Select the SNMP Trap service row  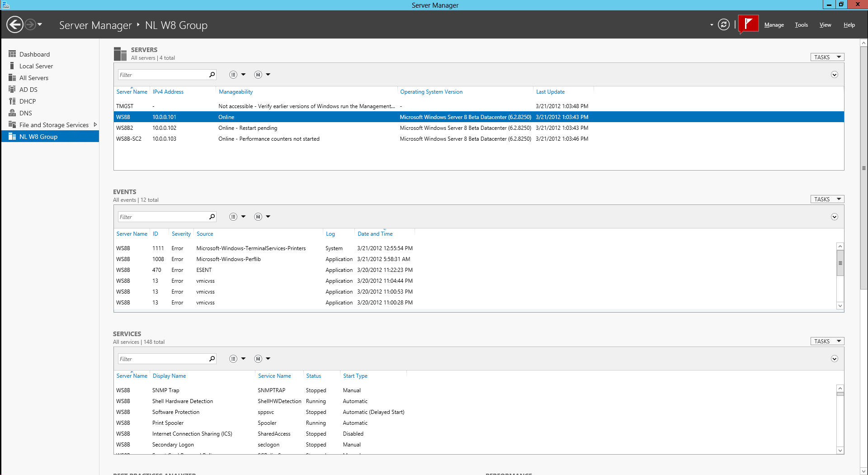click(475, 390)
